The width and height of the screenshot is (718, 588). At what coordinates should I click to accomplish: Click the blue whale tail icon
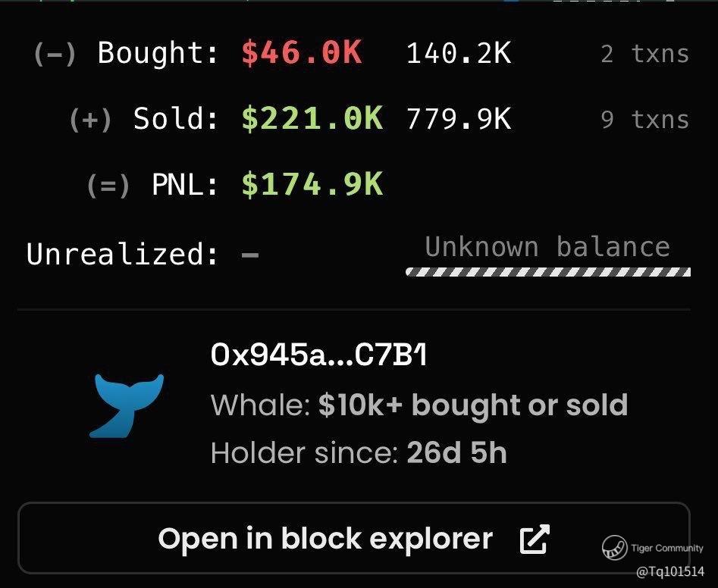pyautogui.click(x=126, y=405)
